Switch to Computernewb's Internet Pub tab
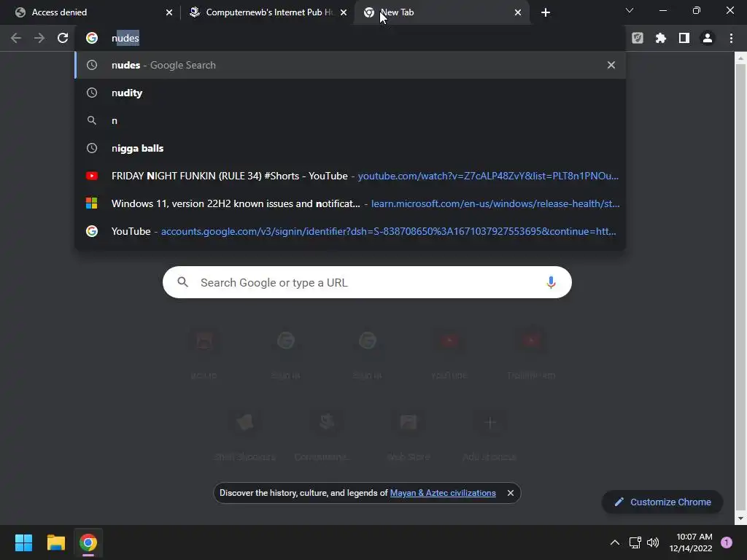The width and height of the screenshot is (747, 560). point(267,12)
